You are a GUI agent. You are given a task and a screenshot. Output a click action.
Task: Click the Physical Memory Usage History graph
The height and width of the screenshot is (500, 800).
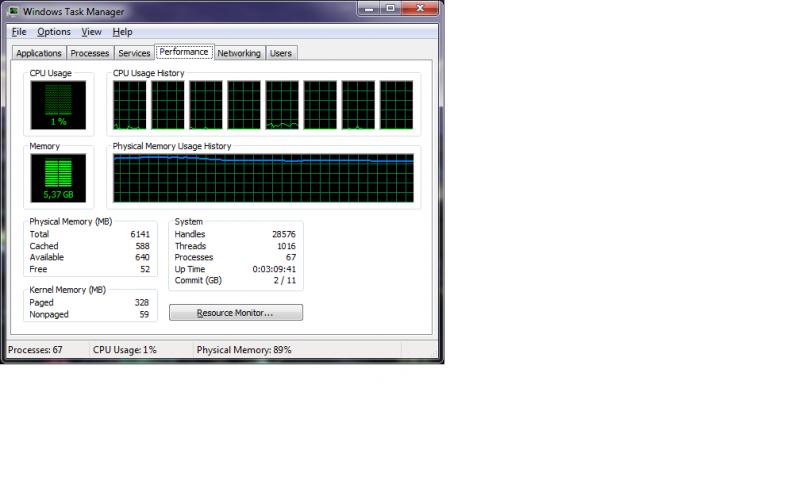point(263,178)
